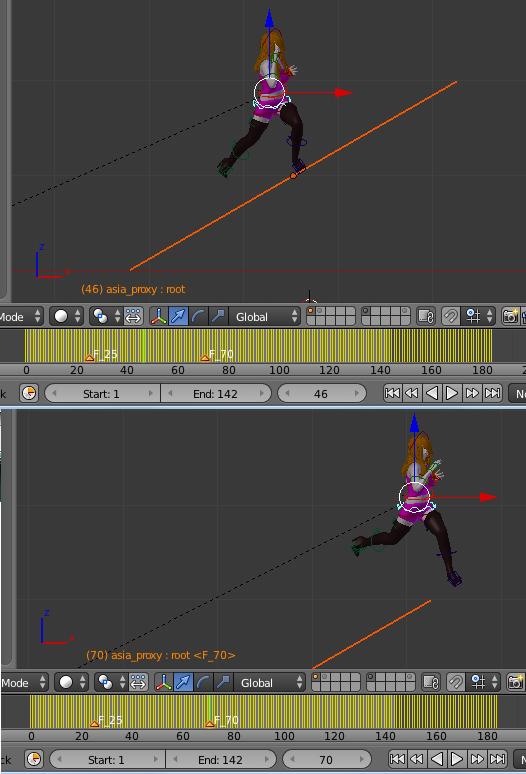Click F_25 marker in the lower timeline
Screen dimensions: 526x774
(x=94, y=723)
